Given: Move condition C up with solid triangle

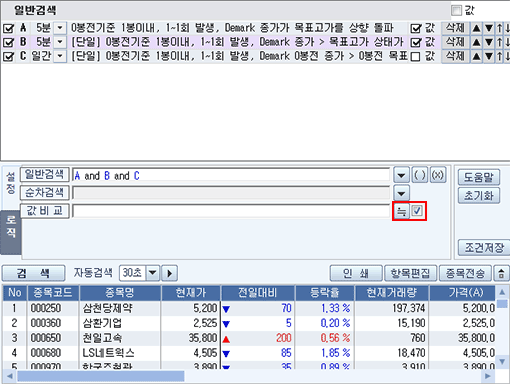Looking at the screenshot, I should 476,56.
